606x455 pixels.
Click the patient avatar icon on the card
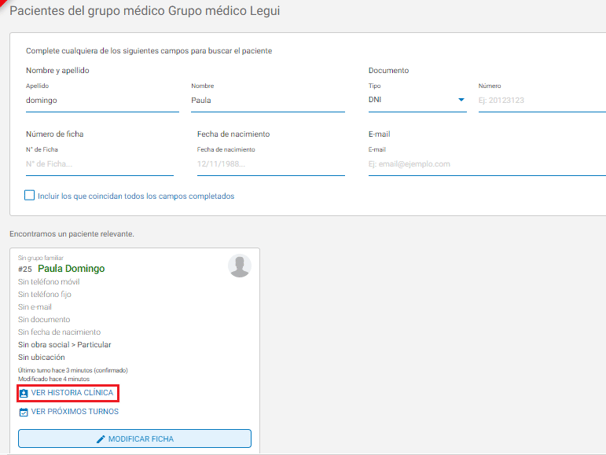click(x=239, y=266)
